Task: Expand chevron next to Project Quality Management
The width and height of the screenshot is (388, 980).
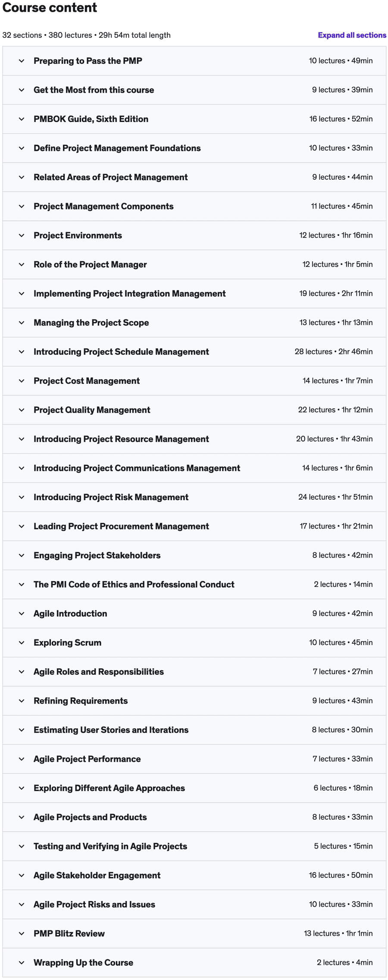Action: coord(22,410)
